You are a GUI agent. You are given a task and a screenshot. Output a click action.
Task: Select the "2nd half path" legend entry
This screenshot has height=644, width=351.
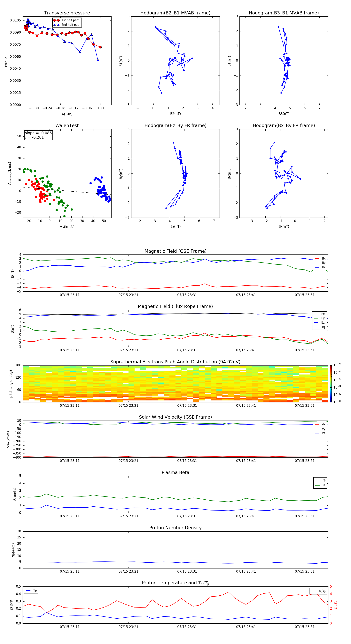(x=67, y=25)
